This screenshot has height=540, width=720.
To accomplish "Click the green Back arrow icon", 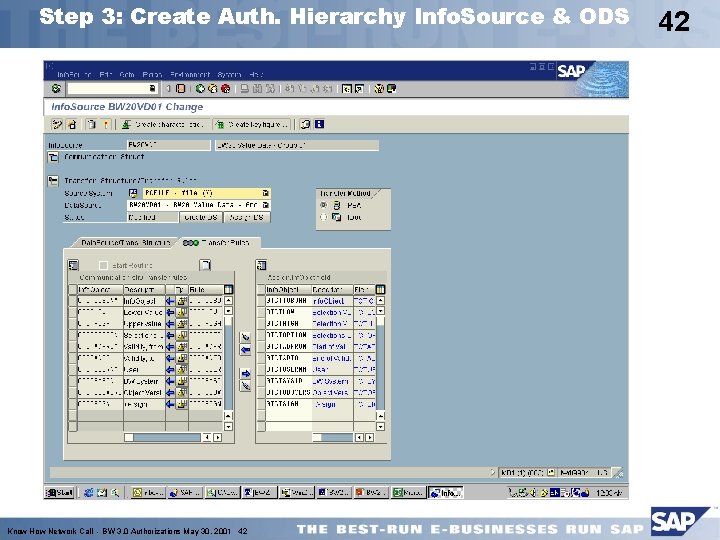I will [x=200, y=89].
